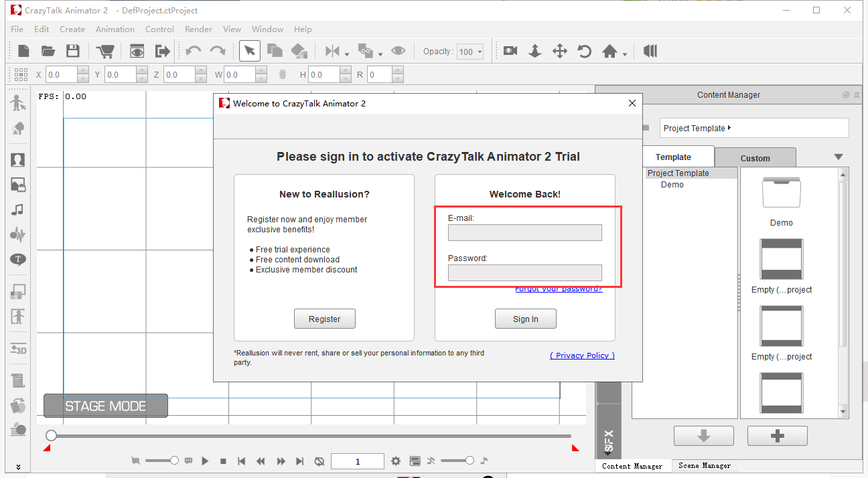
Task: Click the zoom slider next to the camera icon
Action: 162,461
